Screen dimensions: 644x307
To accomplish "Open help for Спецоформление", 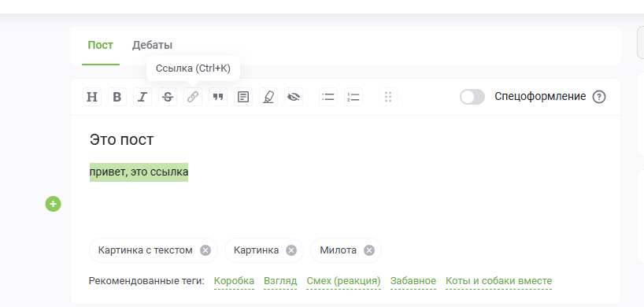I will click(599, 98).
